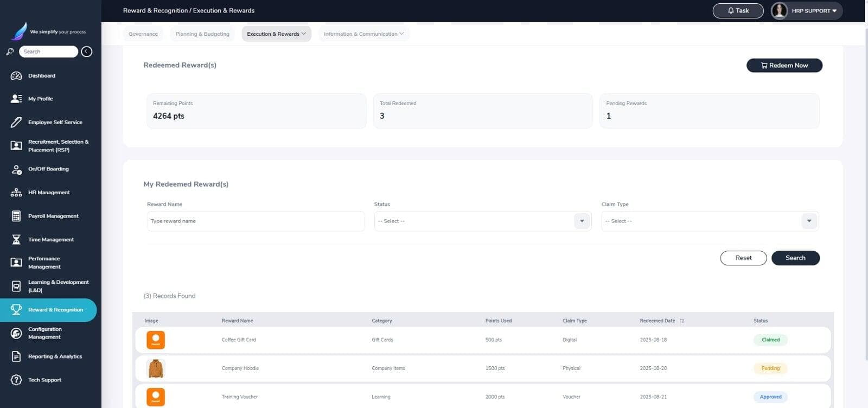The width and height of the screenshot is (868, 408).
Task: Open the Claim Type filter dropdown
Action: (710, 221)
